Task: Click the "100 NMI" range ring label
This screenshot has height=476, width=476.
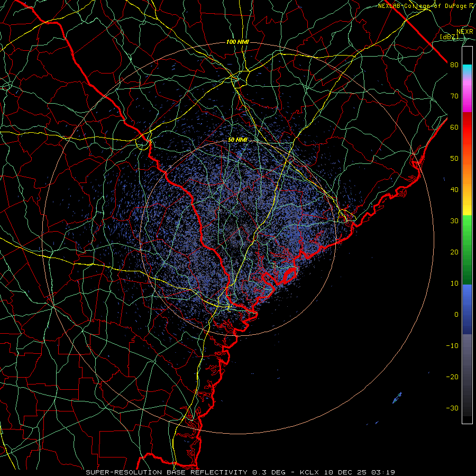Action: point(237,42)
